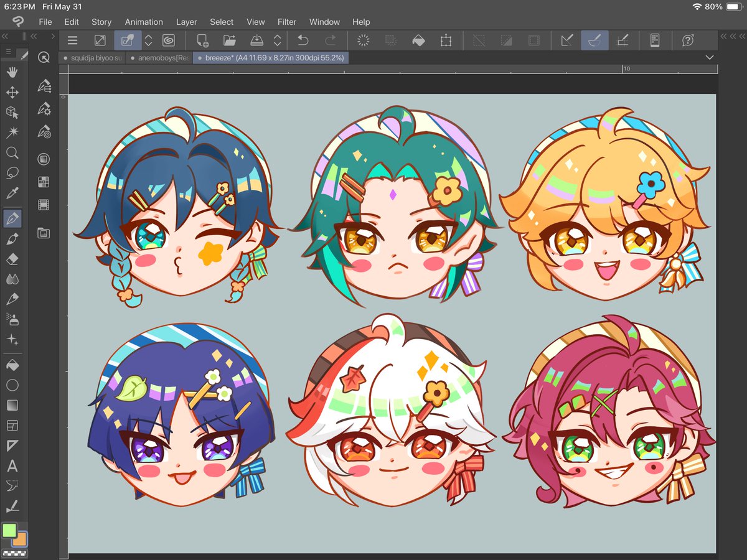Open the Brush Size panel icon
Image resolution: width=747 pixels, height=560 pixels.
(x=44, y=132)
